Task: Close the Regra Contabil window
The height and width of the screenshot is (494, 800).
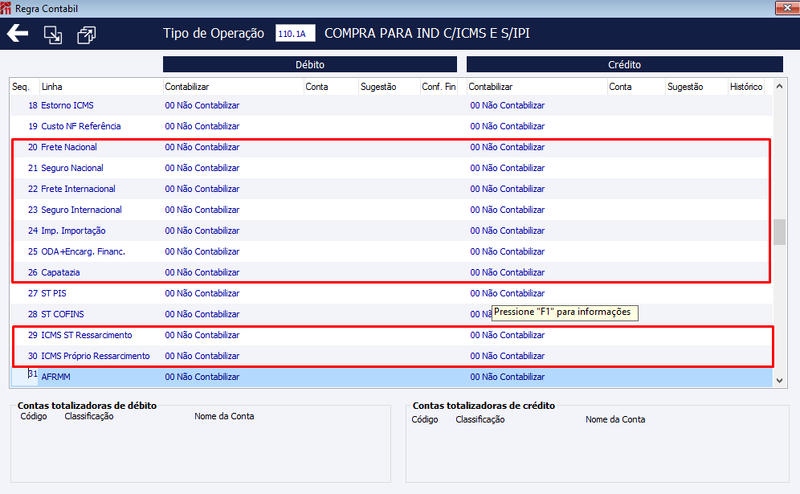Action: pyautogui.click(x=787, y=8)
